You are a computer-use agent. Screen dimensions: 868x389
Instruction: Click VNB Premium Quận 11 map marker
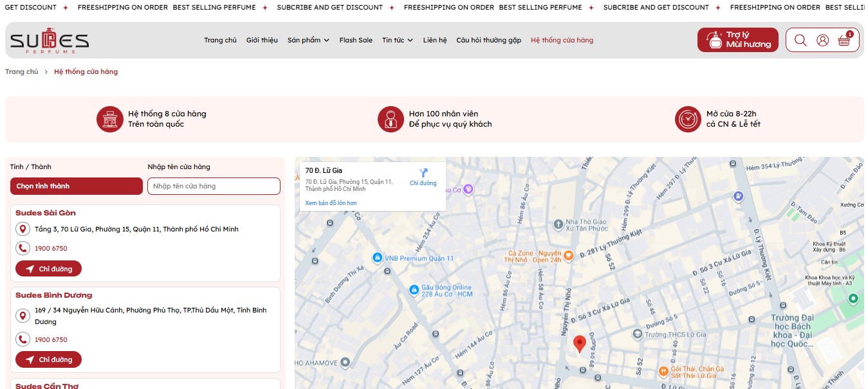pyautogui.click(x=376, y=258)
